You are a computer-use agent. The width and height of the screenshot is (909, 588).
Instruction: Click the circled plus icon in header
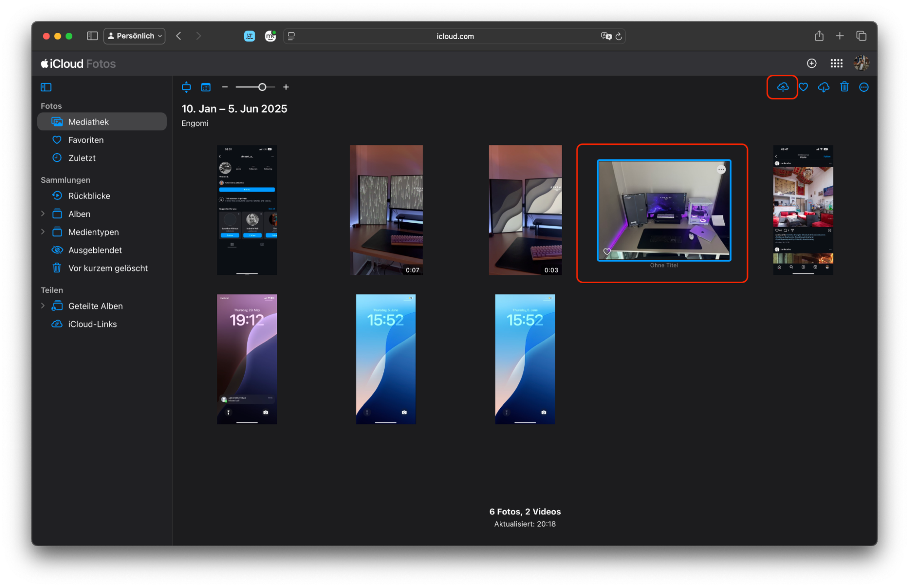coord(811,63)
